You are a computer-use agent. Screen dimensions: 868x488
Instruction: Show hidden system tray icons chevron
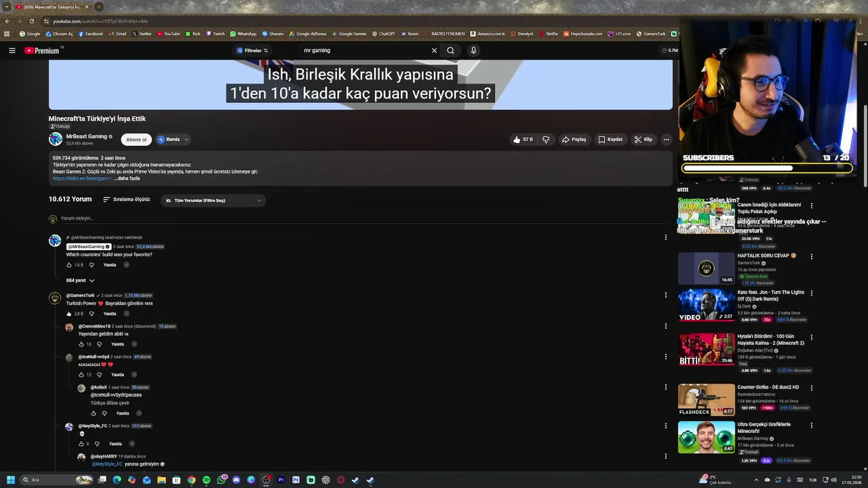[755, 480]
